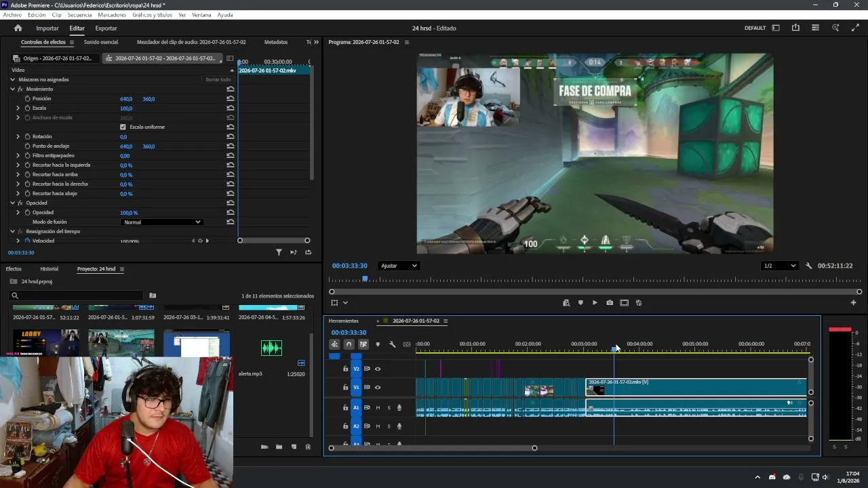The height and width of the screenshot is (488, 868).
Task: Focus the Project panel search field
Action: point(76,296)
